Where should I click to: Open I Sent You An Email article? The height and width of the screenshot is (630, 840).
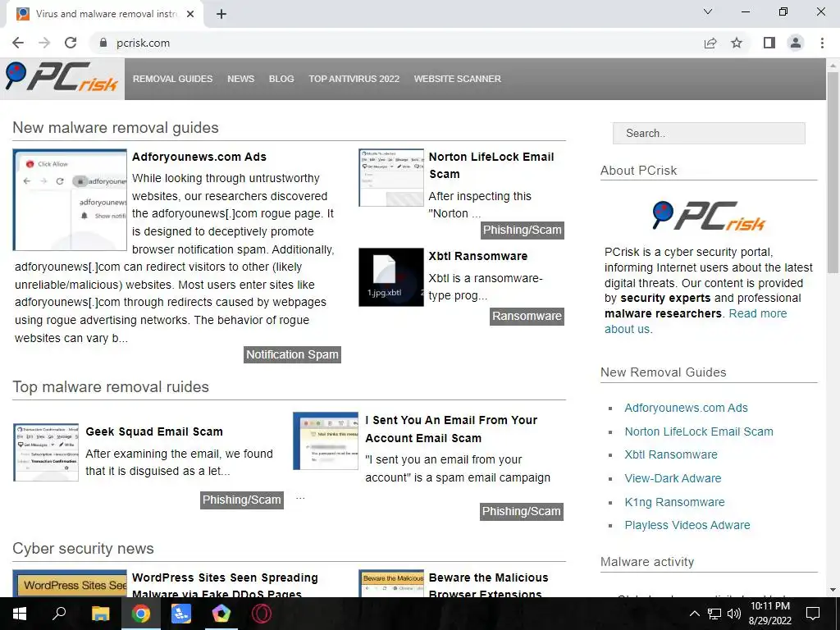451,429
